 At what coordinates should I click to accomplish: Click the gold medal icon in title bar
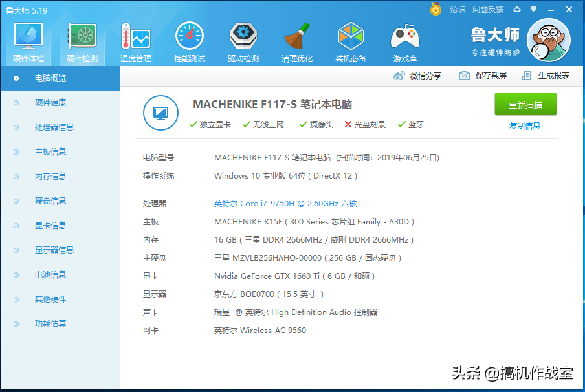point(436,9)
